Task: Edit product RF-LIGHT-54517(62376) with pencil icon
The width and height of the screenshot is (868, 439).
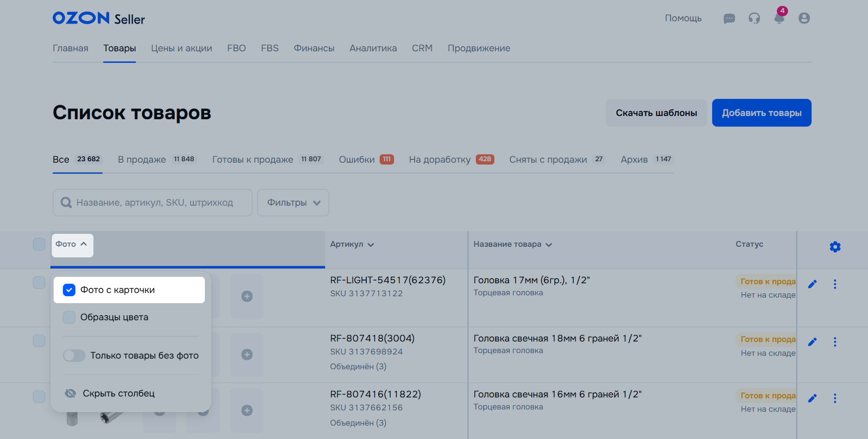Action: (x=812, y=284)
